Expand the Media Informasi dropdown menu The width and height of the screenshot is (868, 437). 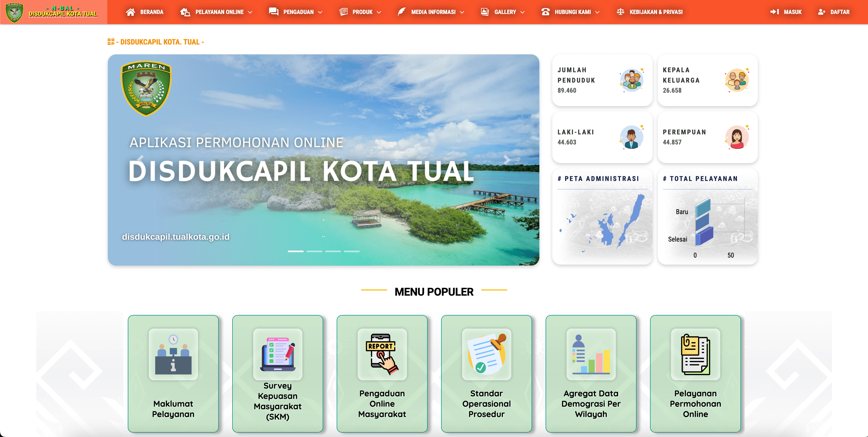(431, 12)
